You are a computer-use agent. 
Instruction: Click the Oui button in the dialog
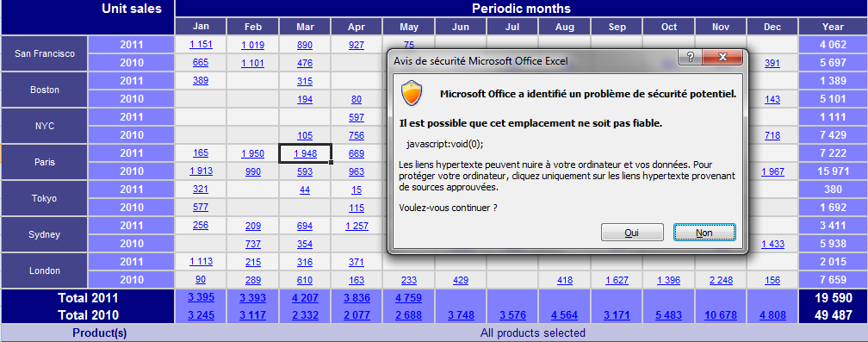coord(632,233)
